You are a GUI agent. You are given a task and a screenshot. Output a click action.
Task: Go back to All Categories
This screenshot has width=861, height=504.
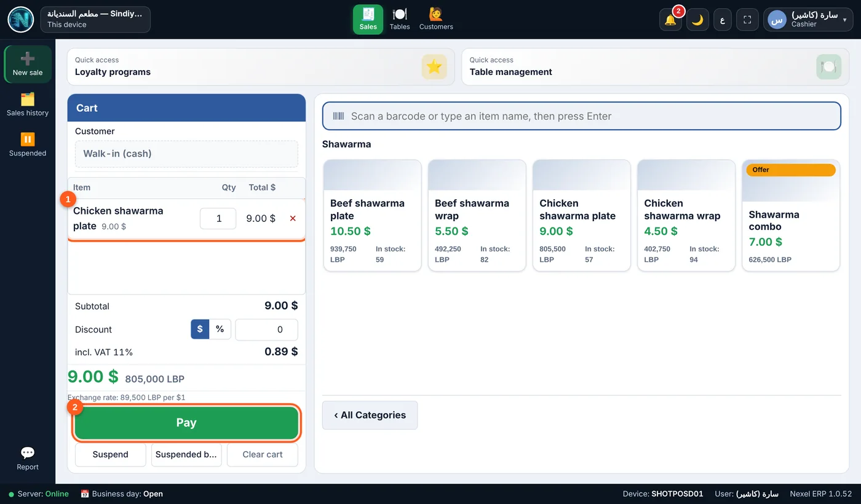tap(370, 415)
